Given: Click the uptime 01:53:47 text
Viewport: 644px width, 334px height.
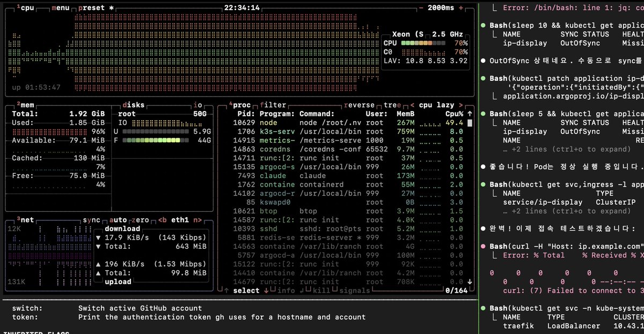Looking at the screenshot, I should click(36, 87).
